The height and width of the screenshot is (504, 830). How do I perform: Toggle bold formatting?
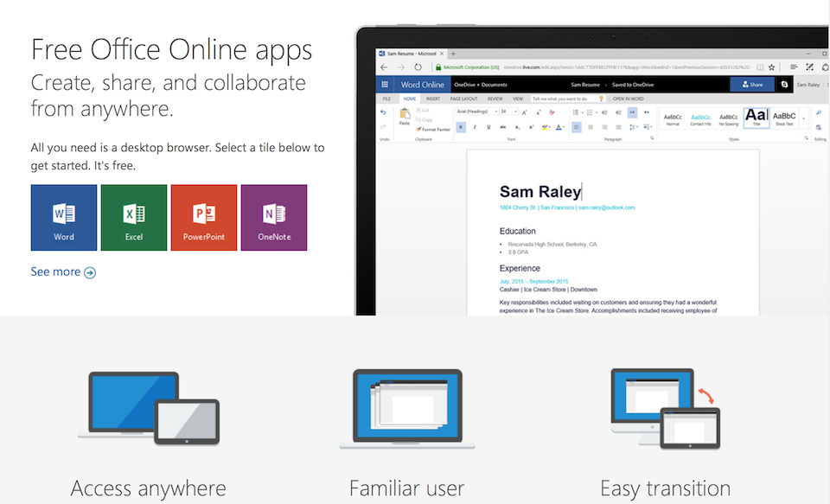coord(461,127)
